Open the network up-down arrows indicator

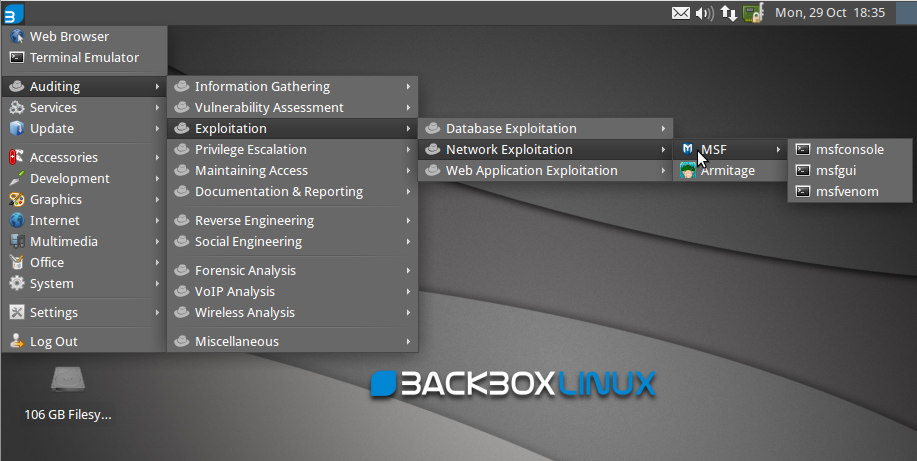pos(729,13)
